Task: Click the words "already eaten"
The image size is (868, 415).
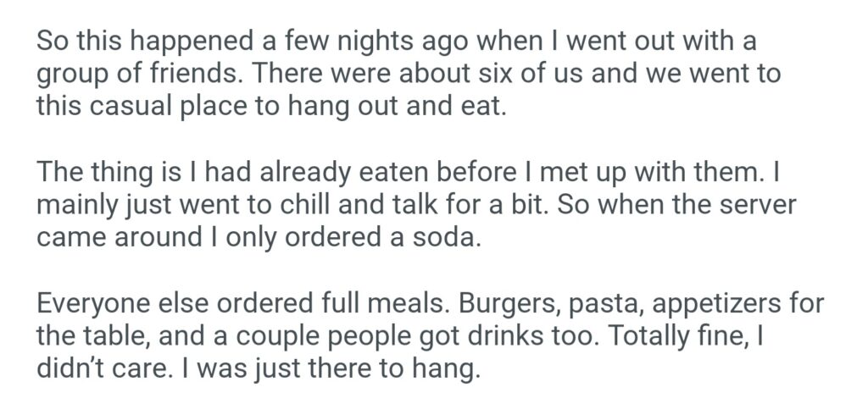Action: [310, 174]
